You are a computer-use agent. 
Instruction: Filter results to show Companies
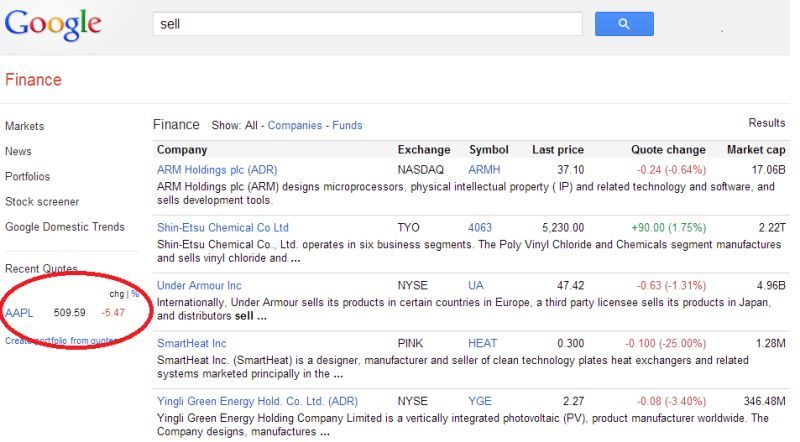[x=295, y=126]
